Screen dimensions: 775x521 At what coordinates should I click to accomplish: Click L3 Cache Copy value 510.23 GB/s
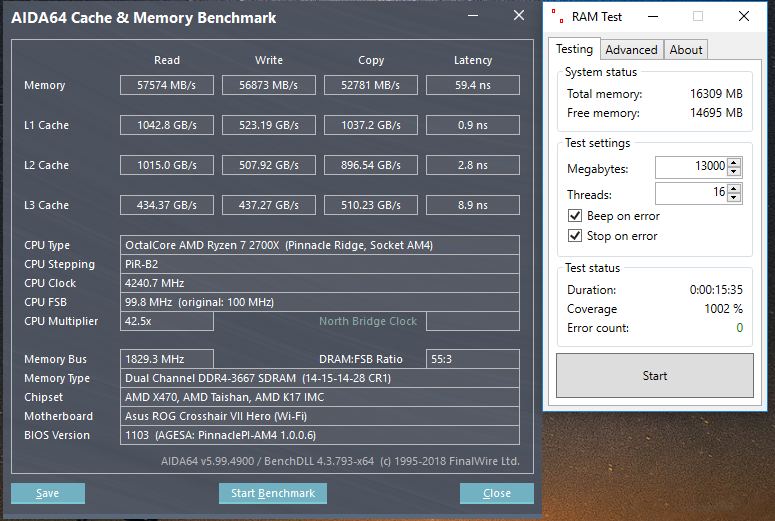pyautogui.click(x=371, y=205)
